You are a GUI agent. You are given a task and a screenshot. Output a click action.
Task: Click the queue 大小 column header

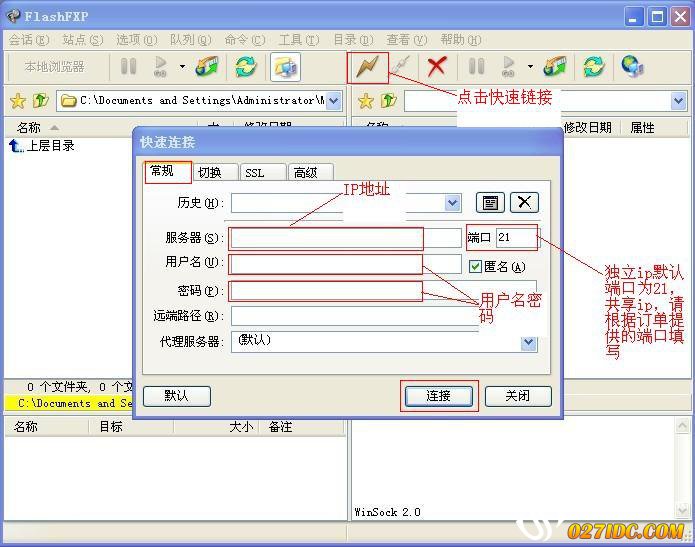(x=216, y=427)
